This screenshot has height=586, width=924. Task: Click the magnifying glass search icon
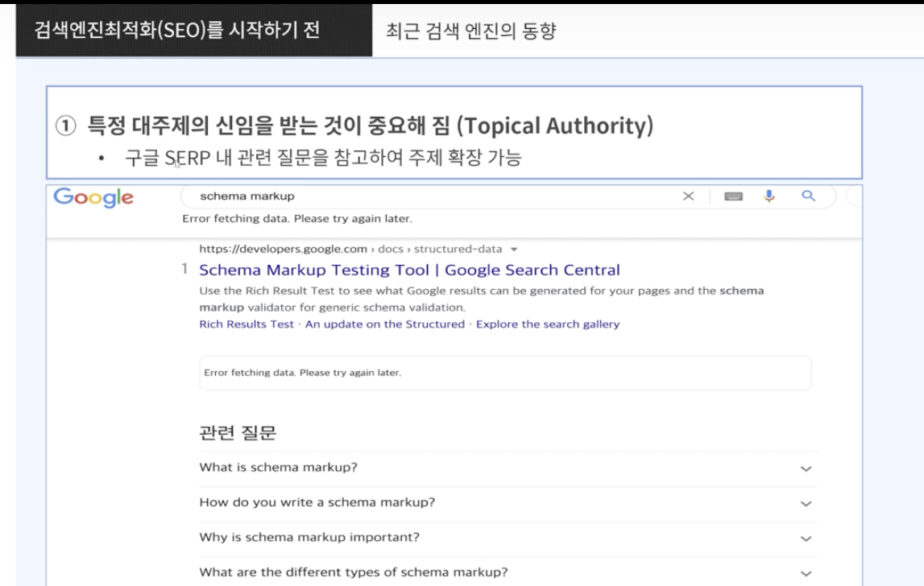pos(809,196)
